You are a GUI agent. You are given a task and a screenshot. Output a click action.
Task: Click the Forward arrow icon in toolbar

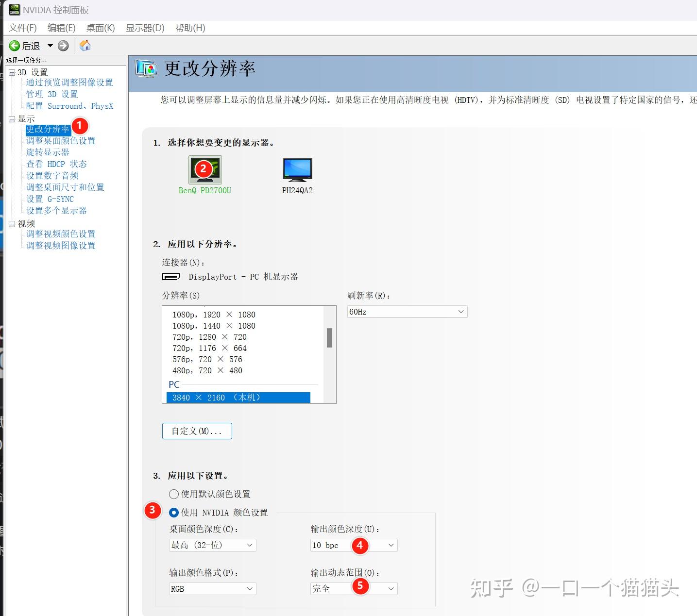pyautogui.click(x=63, y=46)
